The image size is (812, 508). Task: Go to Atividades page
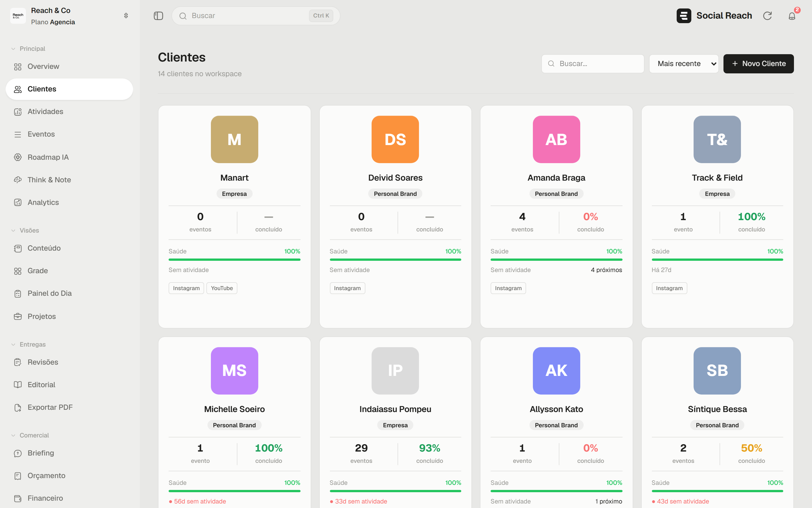[x=69, y=111]
